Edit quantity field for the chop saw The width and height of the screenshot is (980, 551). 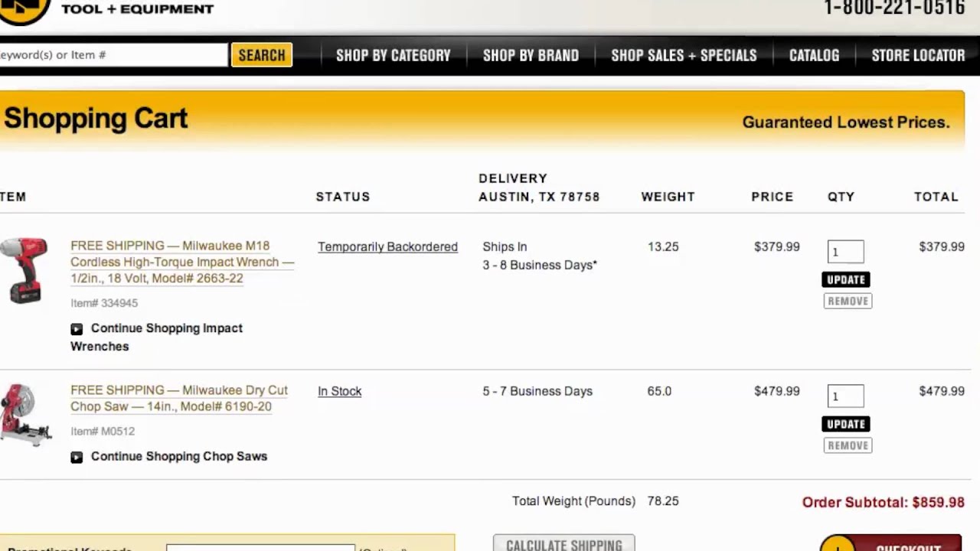(845, 396)
